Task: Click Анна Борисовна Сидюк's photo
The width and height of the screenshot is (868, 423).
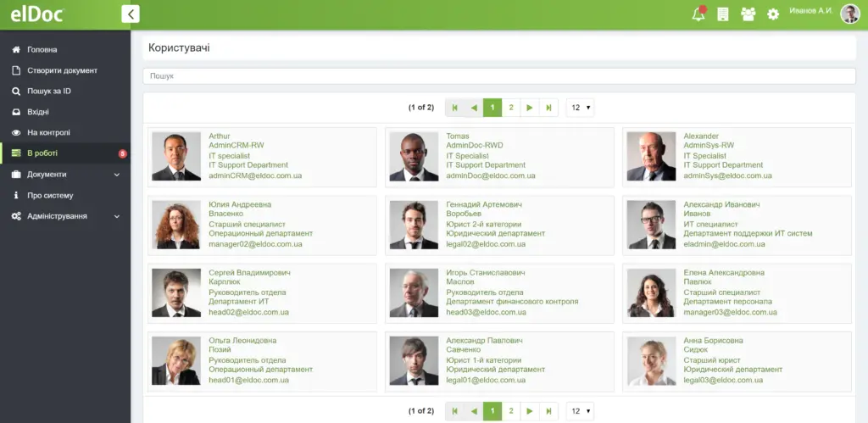Action: pos(651,361)
